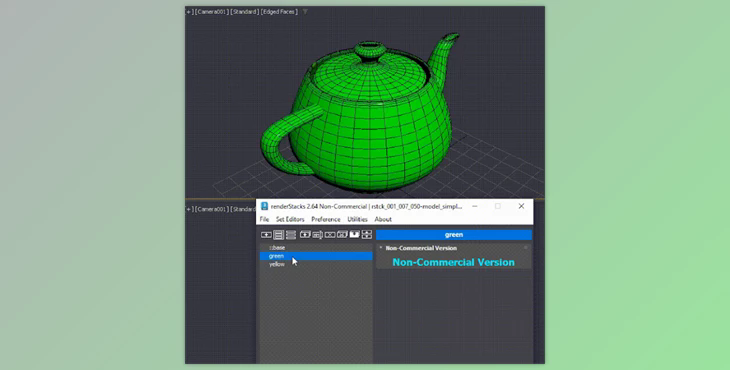Click the renderStacks app icon in title bar
Screen dimensions: 730x370
(x=264, y=206)
